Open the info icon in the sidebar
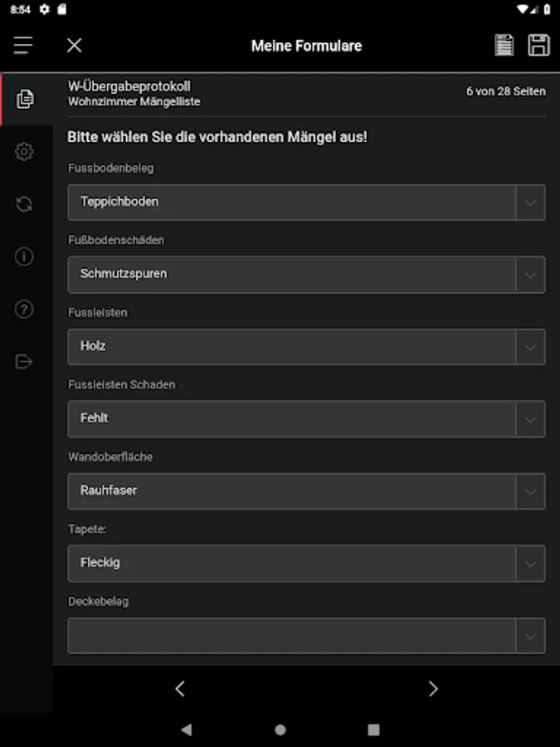 point(24,256)
